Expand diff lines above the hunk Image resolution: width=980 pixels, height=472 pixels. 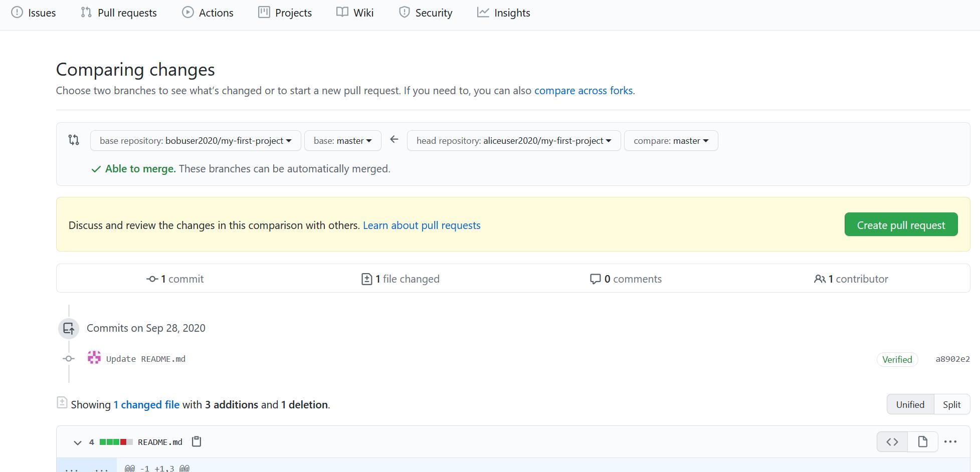[86, 468]
